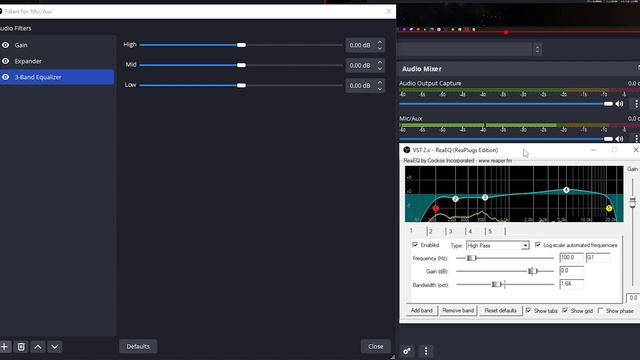The height and width of the screenshot is (360, 640).
Task: Toggle Log-scale automated frequencies checkbox
Action: click(538, 244)
